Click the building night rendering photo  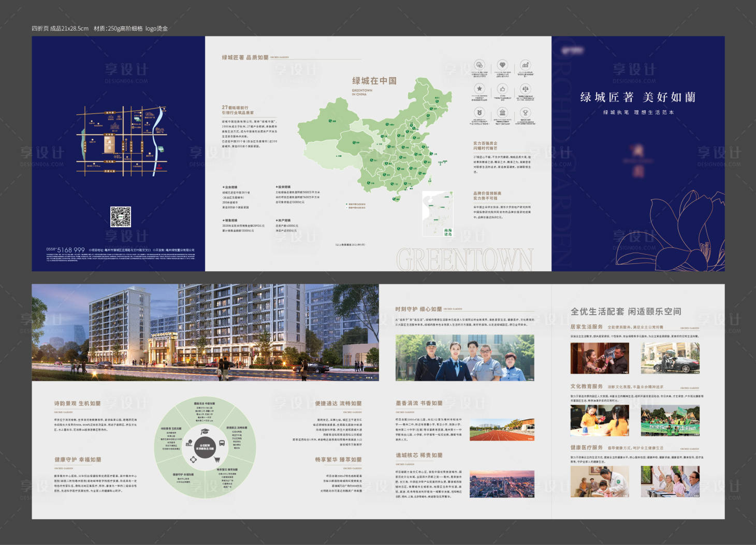point(205,332)
